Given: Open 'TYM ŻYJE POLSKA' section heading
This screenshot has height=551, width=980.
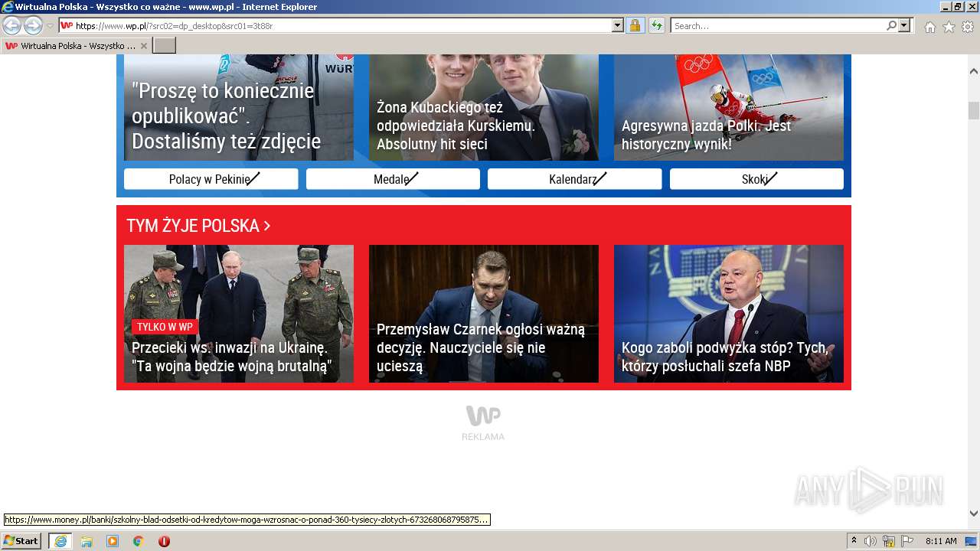Looking at the screenshot, I should click(198, 226).
